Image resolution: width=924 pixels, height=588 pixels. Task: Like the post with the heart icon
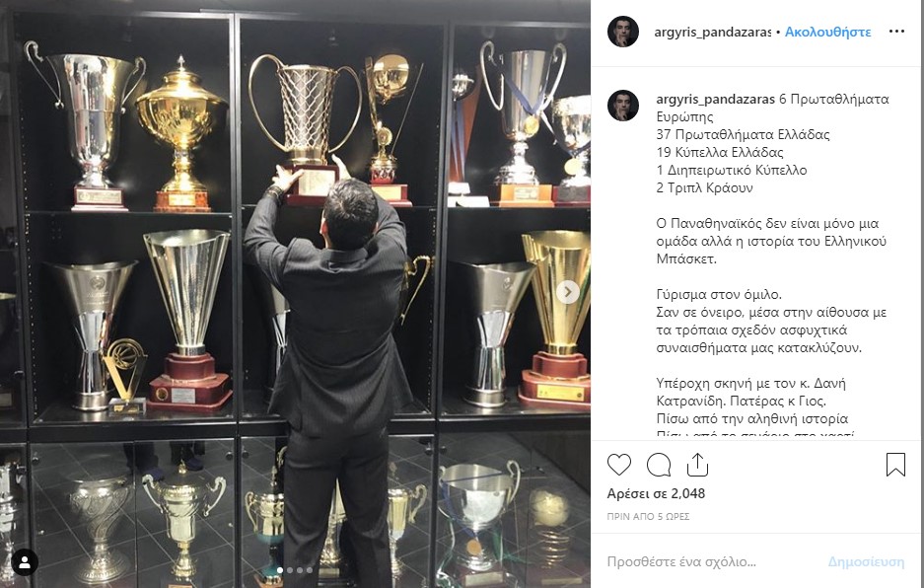618,465
